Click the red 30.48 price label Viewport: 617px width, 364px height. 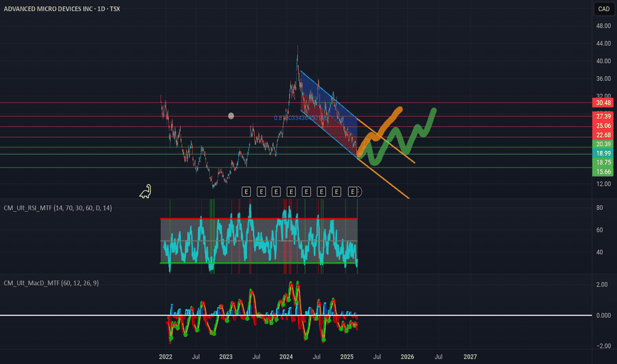pyautogui.click(x=603, y=103)
